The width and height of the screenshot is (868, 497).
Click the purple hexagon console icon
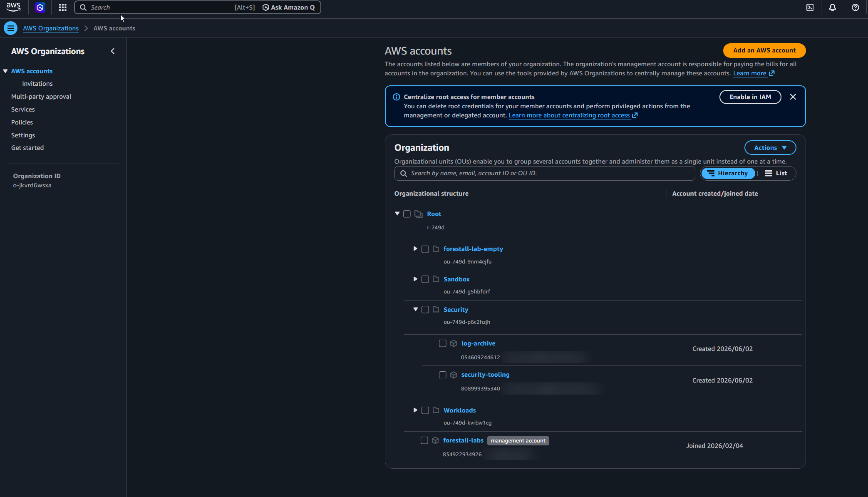(40, 7)
